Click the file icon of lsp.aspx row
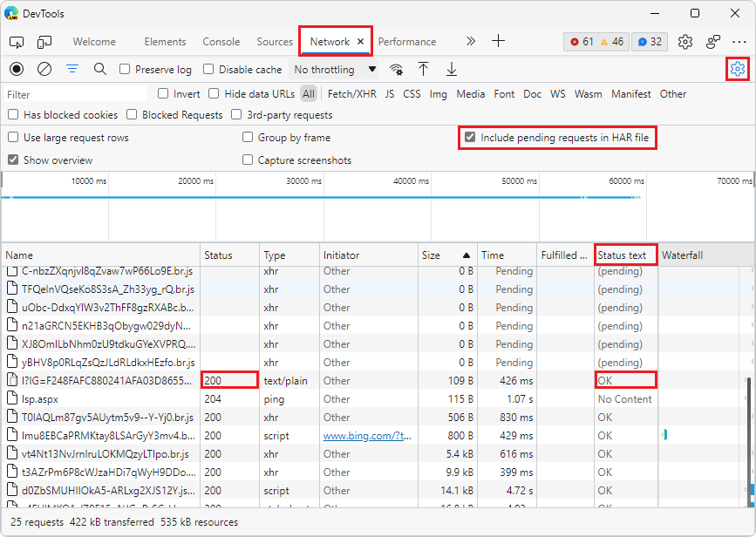Viewport: 756px width, 537px height. (12, 398)
